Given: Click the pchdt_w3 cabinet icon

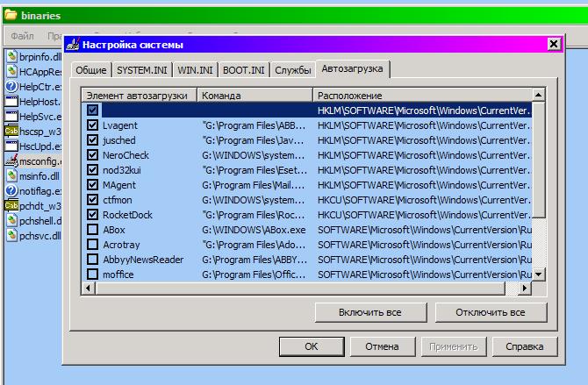Looking at the screenshot, I should pos(11,206).
